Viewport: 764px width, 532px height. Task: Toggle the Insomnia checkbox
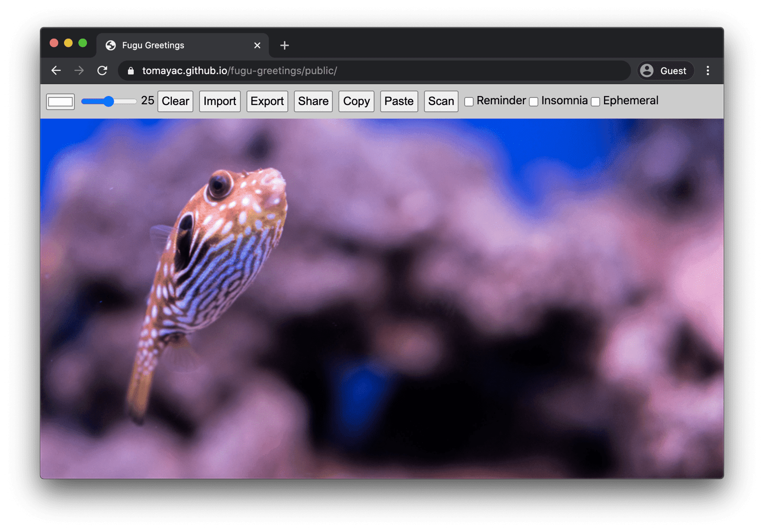pos(533,101)
